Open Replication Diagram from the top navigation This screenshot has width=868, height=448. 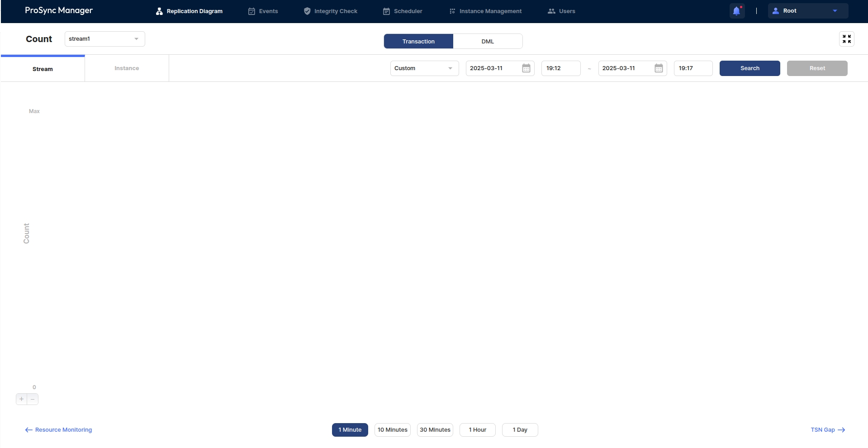[189, 11]
